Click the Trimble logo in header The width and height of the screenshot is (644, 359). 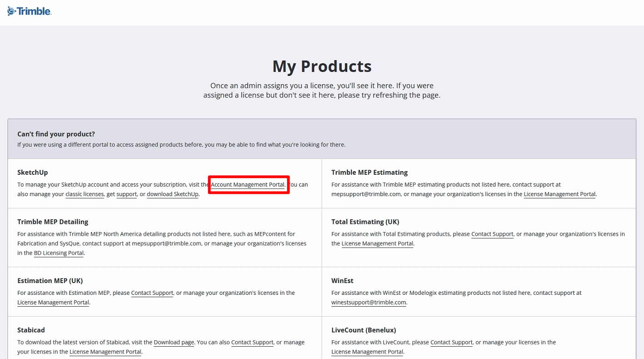(x=30, y=11)
